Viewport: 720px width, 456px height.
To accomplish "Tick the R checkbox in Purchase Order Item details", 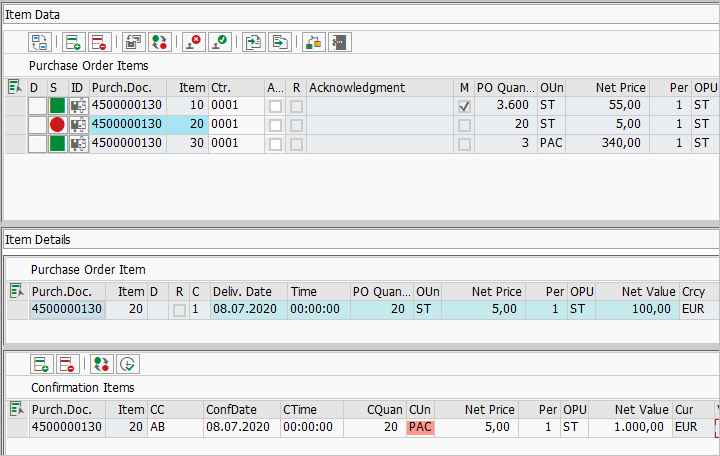I will (x=179, y=310).
